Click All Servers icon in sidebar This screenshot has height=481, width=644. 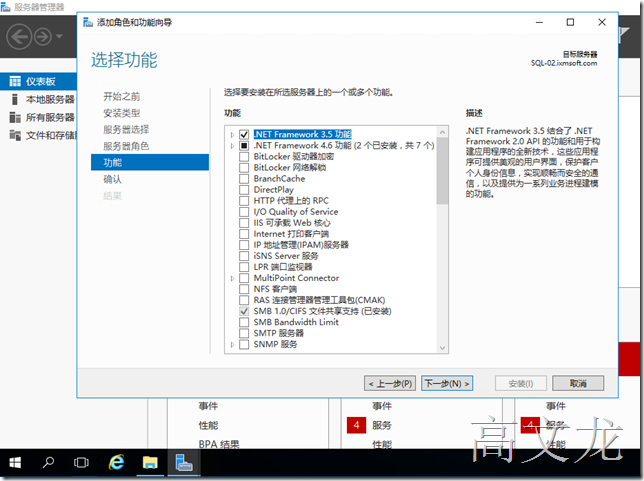pos(15,117)
